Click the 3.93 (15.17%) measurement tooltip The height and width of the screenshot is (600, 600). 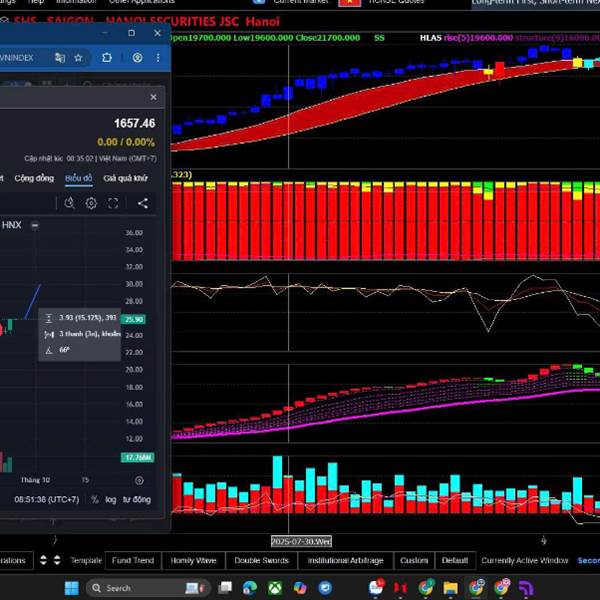click(x=80, y=334)
